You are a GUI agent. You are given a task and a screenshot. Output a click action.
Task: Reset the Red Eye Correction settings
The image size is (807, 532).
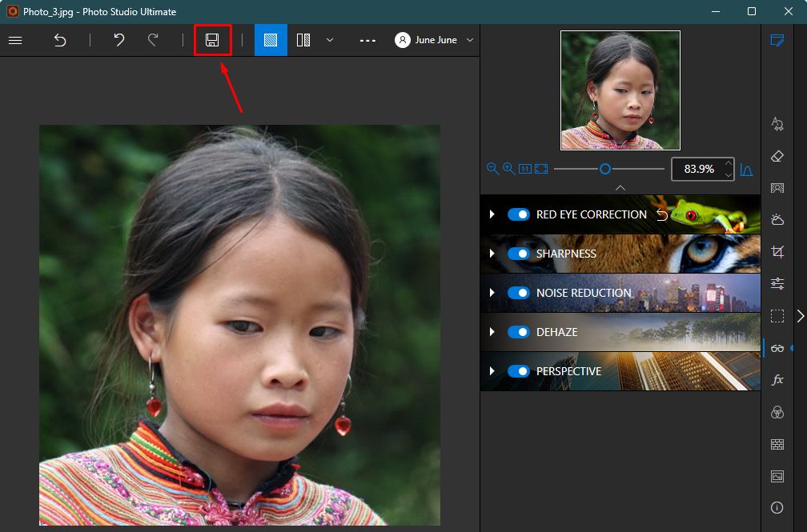pyautogui.click(x=662, y=214)
